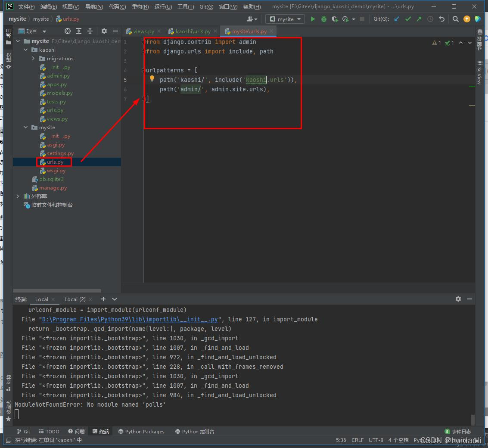This screenshot has height=448, width=488.
Task: Click the UTF-8 encoding status
Action: click(376, 440)
